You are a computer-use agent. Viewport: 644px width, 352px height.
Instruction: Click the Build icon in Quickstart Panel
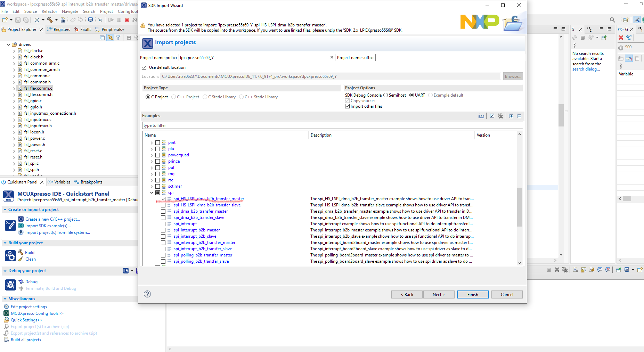coord(21,252)
